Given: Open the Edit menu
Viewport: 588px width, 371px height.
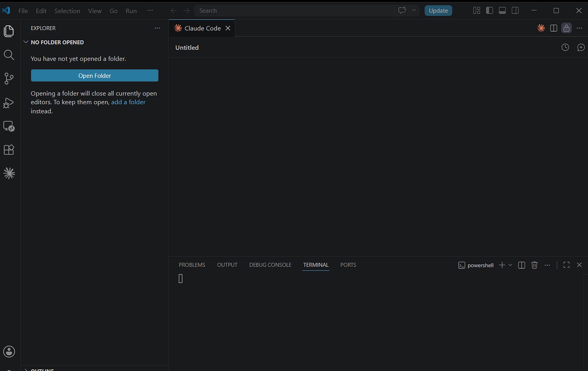Looking at the screenshot, I should click(x=41, y=11).
